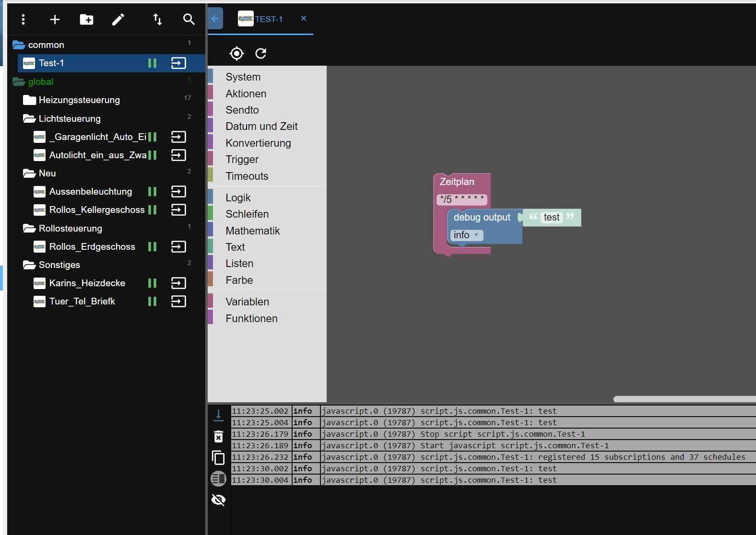Image resolution: width=756 pixels, height=535 pixels.
Task: Open script search with magnifier icon
Action: point(189,19)
